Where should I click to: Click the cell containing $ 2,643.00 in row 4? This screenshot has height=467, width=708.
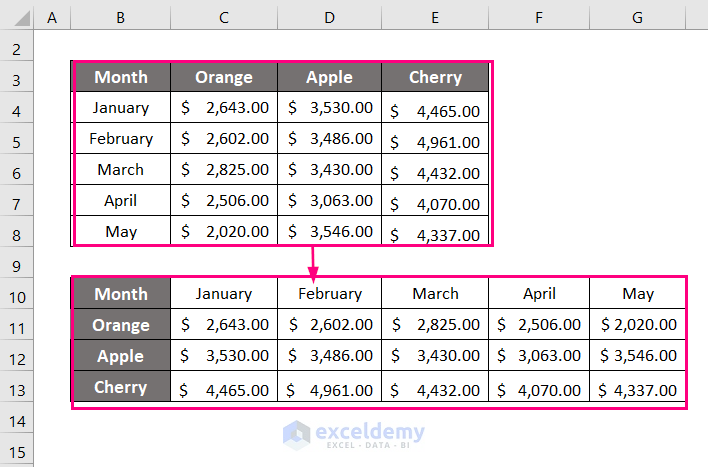click(224, 108)
